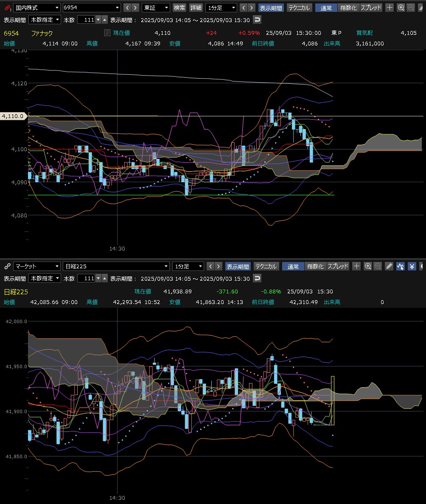Click the 詳細 details button
Image resolution: width=426 pixels, height=504 pixels.
click(196, 7)
